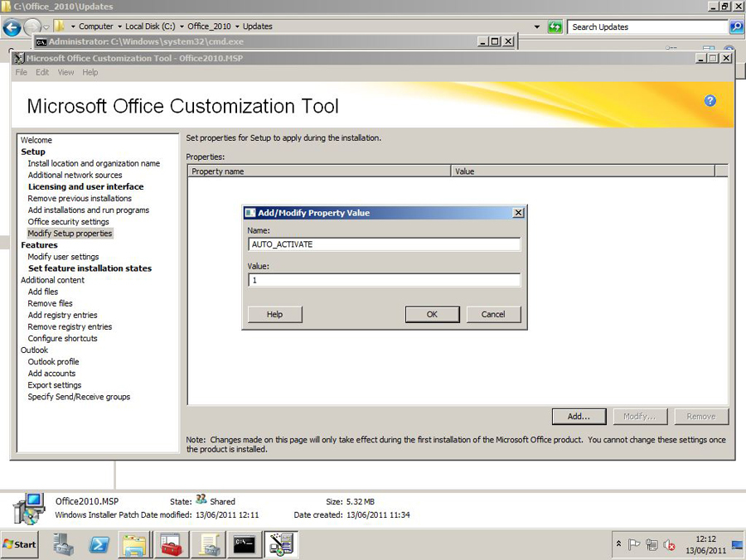The width and height of the screenshot is (746, 560).
Task: Click volume speaker tray icon
Action: [669, 545]
